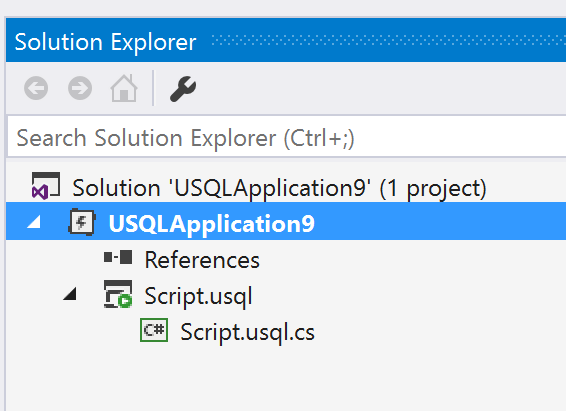
Task: Collapse the Script.usql tree node
Action: click(70, 294)
